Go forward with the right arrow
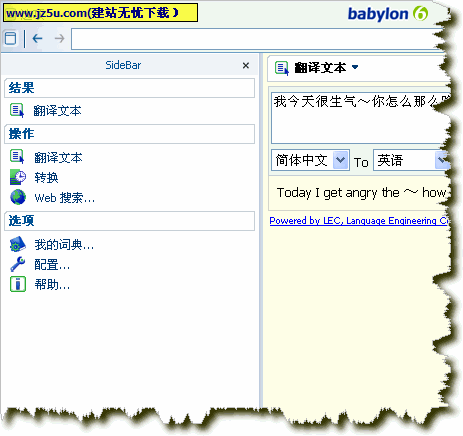The height and width of the screenshot is (436, 463). 60,38
